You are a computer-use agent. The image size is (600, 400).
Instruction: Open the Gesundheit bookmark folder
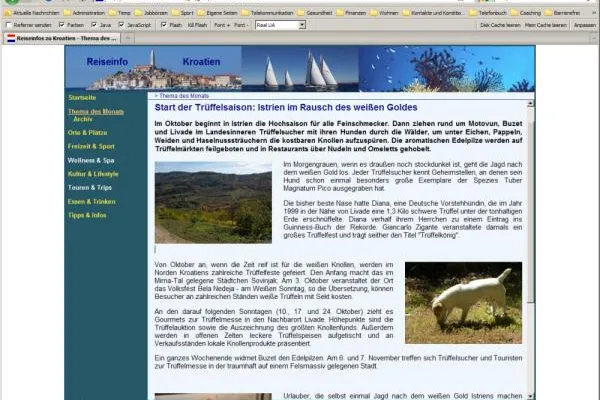pyautogui.click(x=315, y=13)
